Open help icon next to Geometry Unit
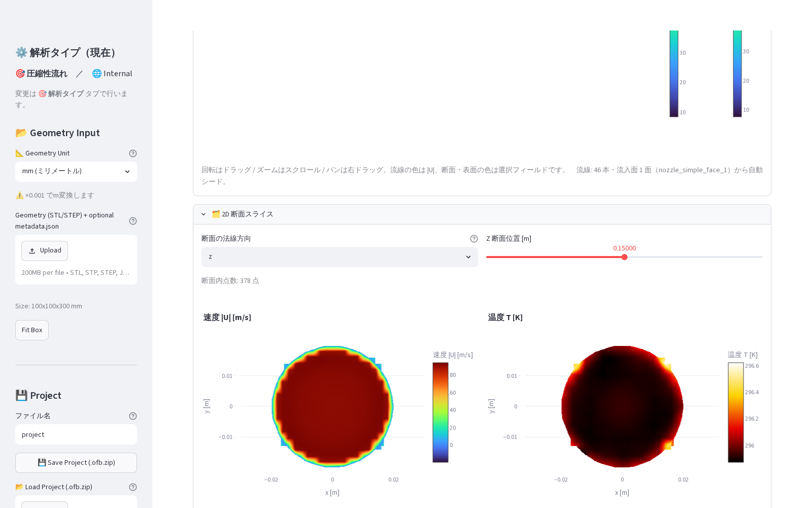812x508 pixels. coord(133,153)
